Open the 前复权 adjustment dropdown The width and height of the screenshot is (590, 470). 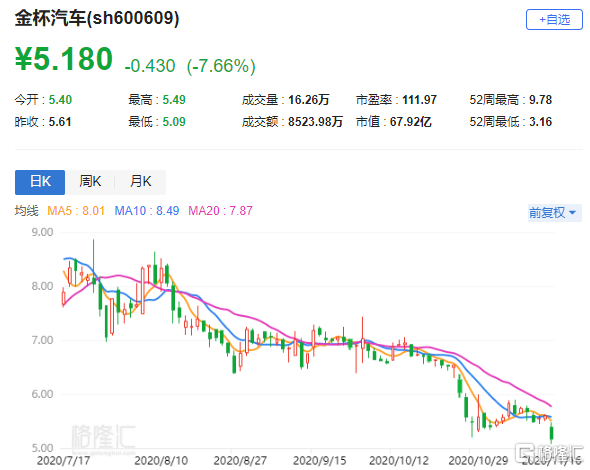click(x=554, y=213)
